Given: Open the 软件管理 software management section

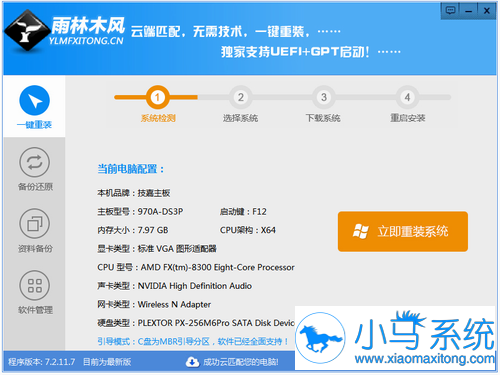Looking at the screenshot, I should click(35, 292).
